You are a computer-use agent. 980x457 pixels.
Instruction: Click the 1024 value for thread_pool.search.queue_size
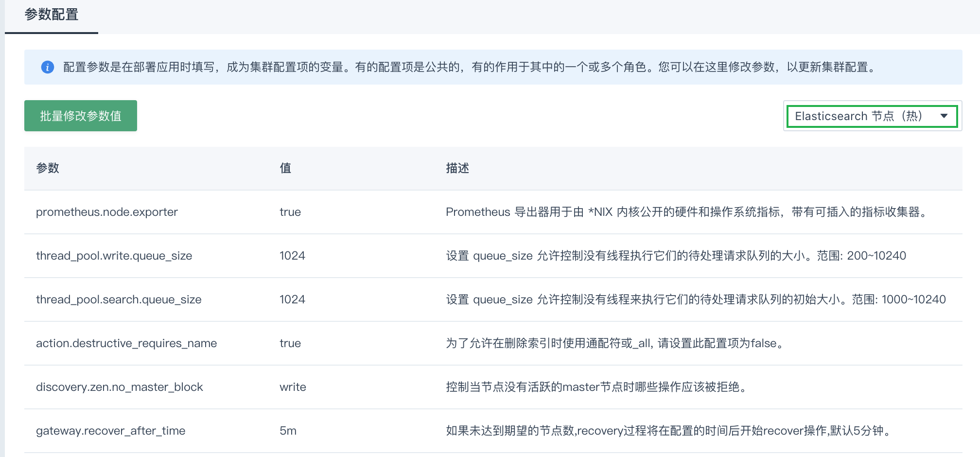coord(292,299)
